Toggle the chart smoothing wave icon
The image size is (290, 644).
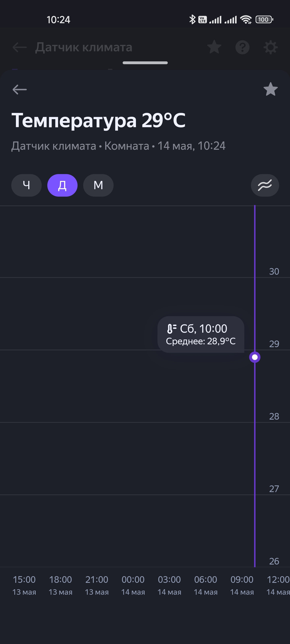click(x=265, y=185)
